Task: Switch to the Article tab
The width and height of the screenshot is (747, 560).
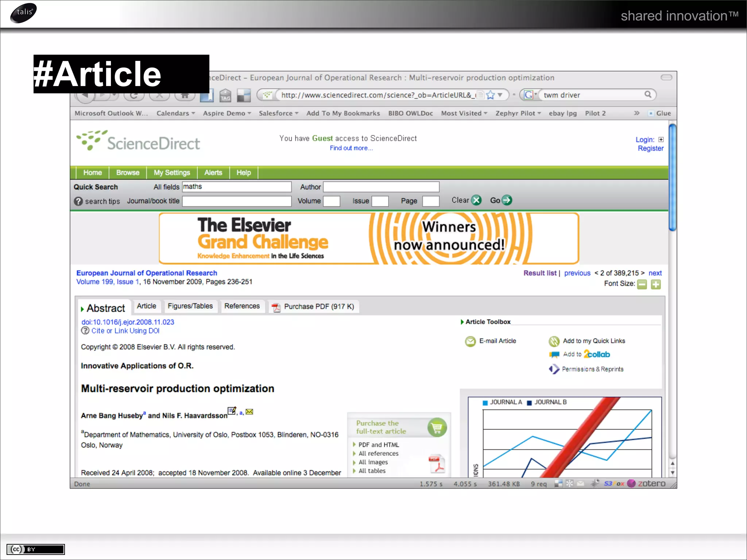Action: [146, 306]
